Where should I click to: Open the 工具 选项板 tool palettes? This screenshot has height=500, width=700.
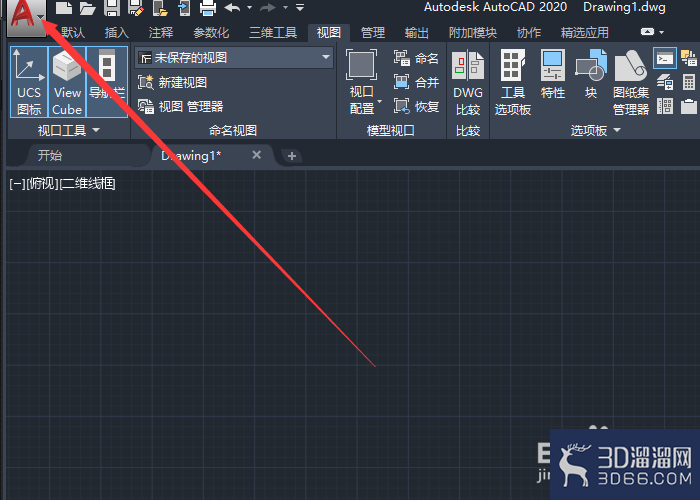point(513,83)
